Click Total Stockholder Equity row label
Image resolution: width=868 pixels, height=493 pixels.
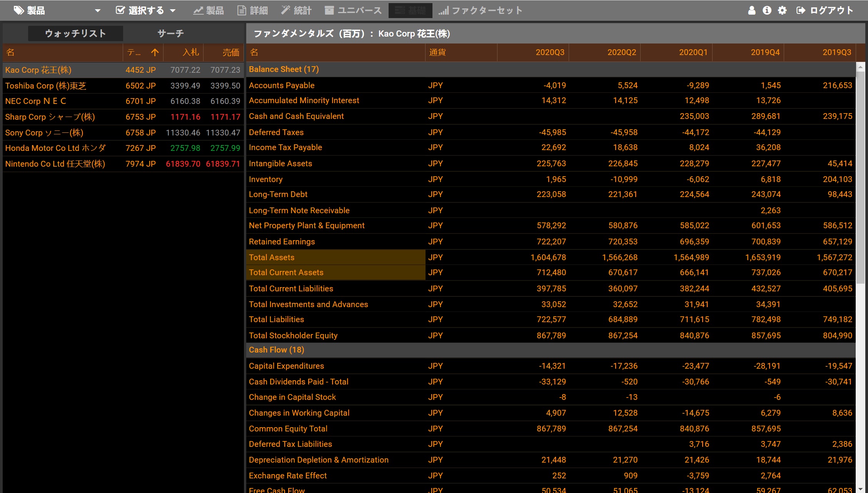(293, 336)
